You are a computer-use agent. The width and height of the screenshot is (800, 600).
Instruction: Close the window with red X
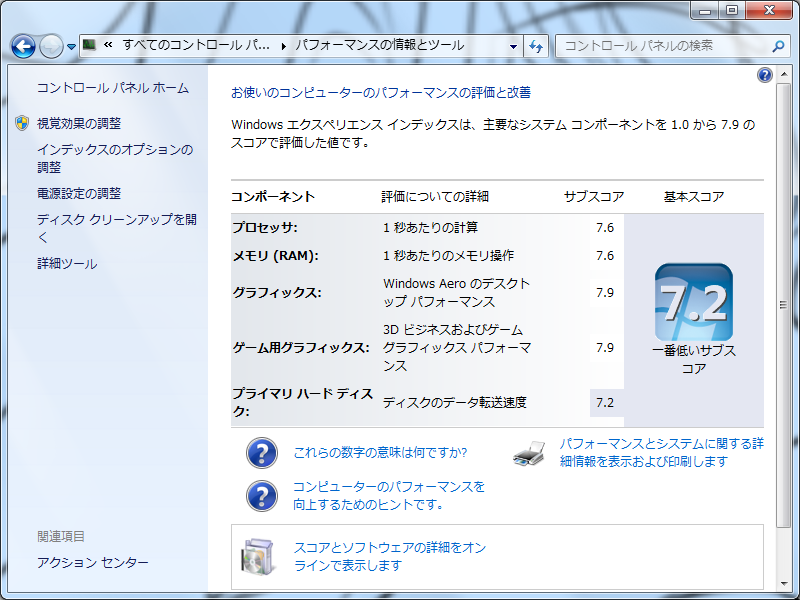click(769, 11)
